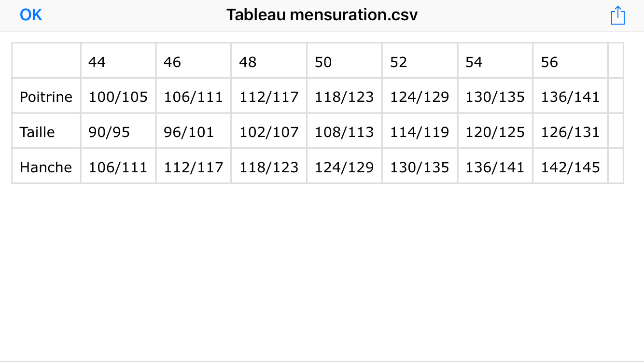Click the Taille cell 114/119
Screen dimensions: 644x362
(420, 132)
